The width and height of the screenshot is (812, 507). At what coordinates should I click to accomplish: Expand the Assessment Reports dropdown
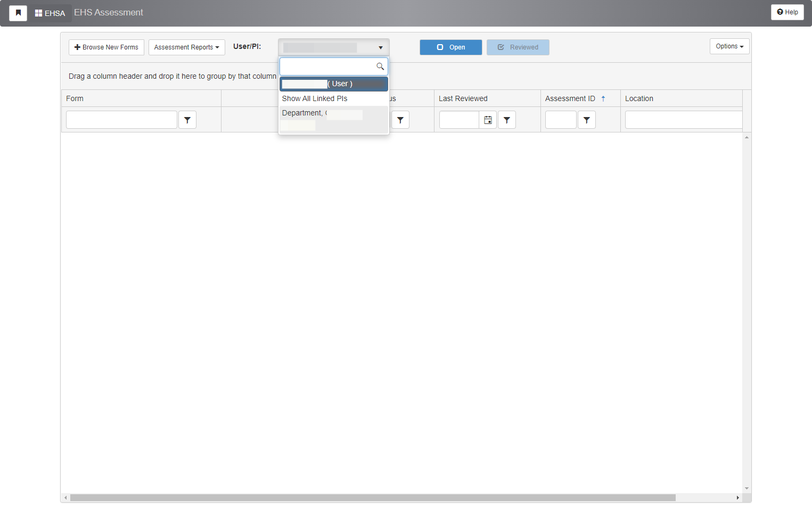point(187,47)
